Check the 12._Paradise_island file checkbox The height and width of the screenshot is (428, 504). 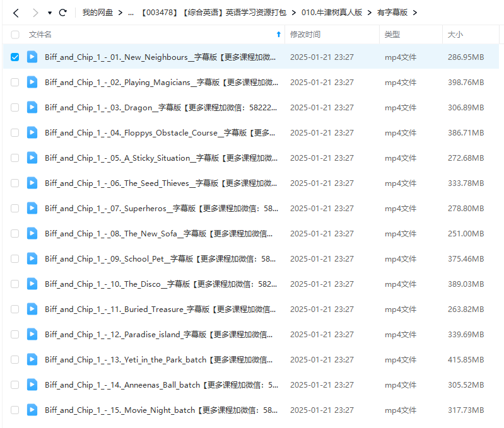click(15, 334)
